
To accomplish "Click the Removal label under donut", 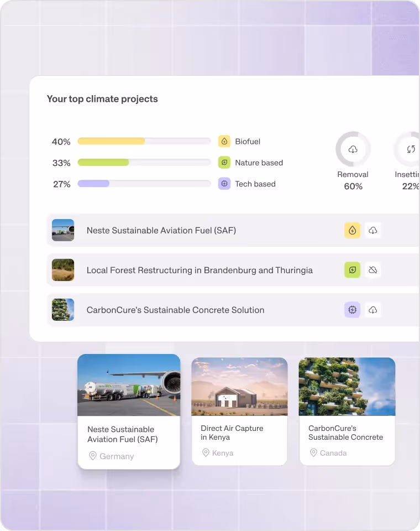I will 353,174.
